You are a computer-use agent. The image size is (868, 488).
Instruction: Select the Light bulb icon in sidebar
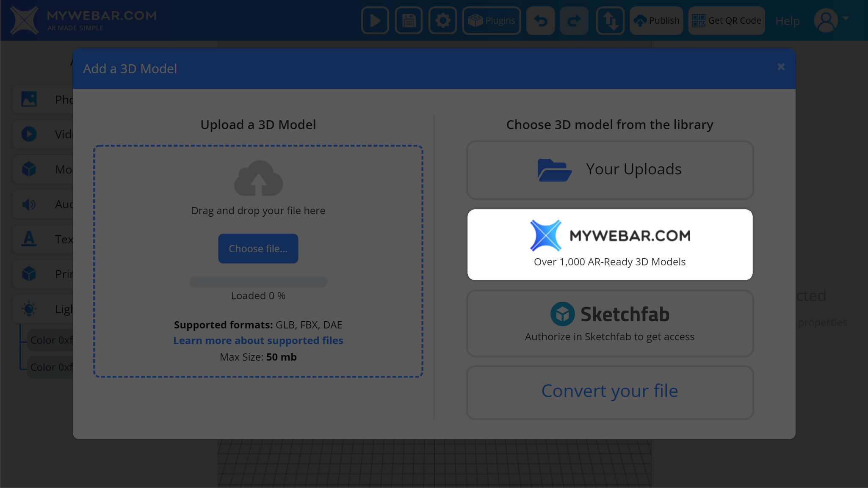click(29, 309)
